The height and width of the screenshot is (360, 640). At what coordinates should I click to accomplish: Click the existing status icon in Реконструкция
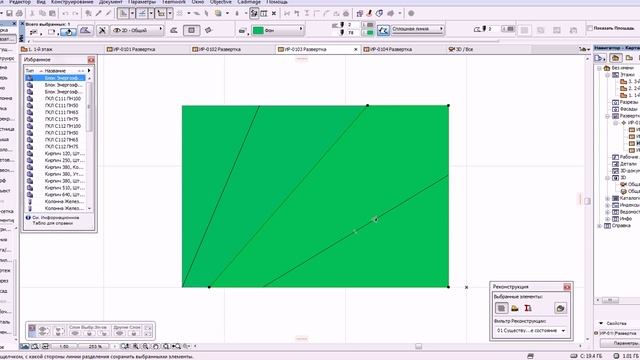tap(501, 308)
